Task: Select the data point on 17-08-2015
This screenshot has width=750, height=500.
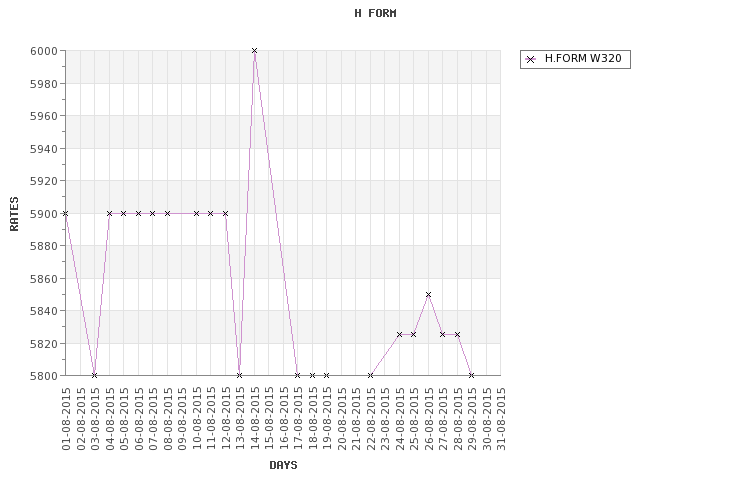Action: coord(298,376)
